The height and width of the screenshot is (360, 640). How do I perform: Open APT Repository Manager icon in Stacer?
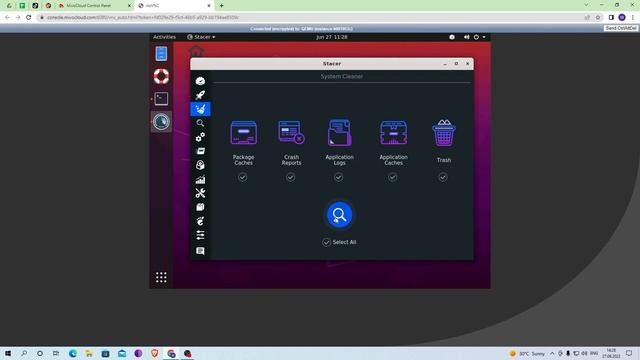[x=200, y=207]
